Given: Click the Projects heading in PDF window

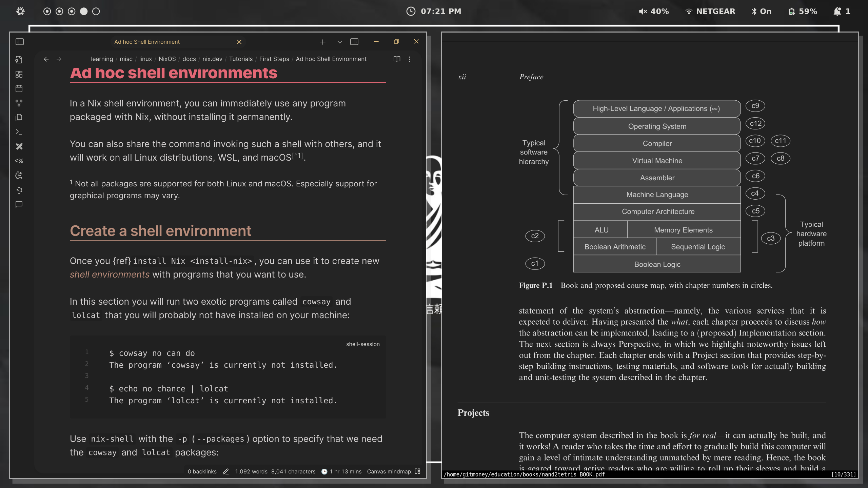Looking at the screenshot, I should (x=473, y=413).
